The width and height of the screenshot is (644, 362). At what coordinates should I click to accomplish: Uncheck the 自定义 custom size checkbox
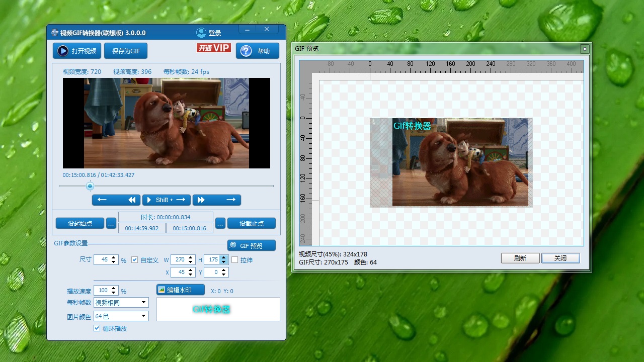pos(134,260)
